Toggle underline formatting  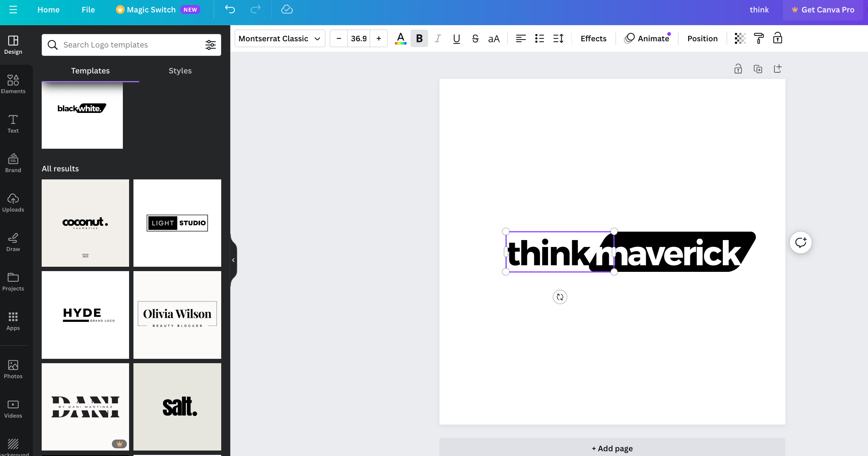click(x=456, y=38)
